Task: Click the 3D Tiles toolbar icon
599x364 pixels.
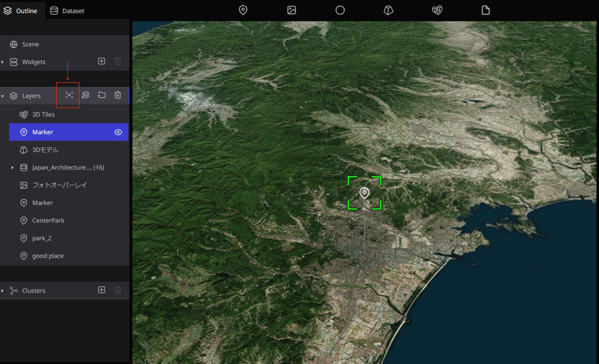Action: click(x=437, y=10)
